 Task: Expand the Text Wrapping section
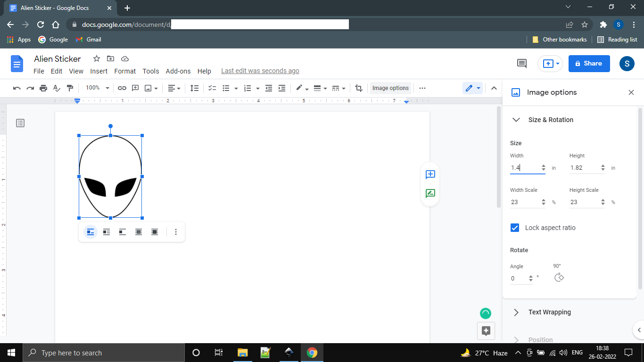[516, 312]
